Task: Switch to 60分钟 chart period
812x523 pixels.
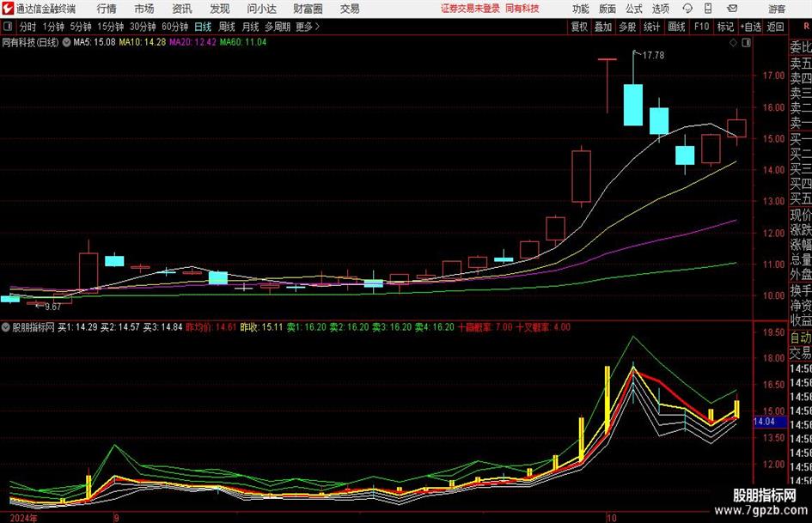Action: pyautogui.click(x=174, y=27)
